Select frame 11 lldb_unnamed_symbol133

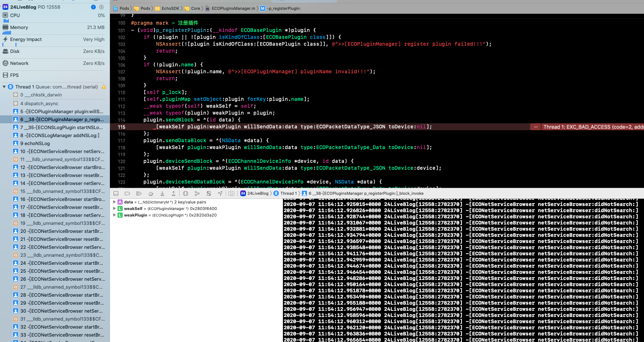coord(59,160)
